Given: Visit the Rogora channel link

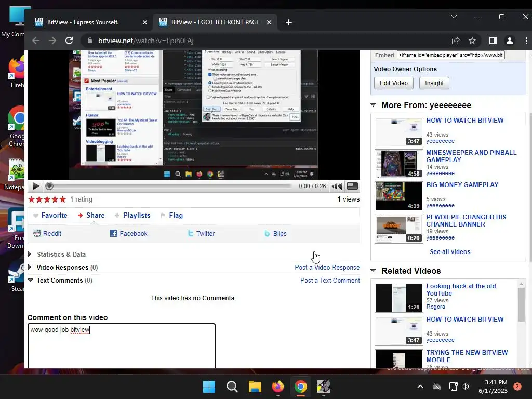Looking at the screenshot, I should pos(435,307).
